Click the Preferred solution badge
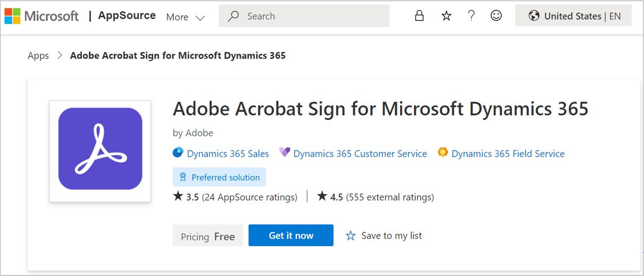The width and height of the screenshot is (644, 276). [219, 177]
